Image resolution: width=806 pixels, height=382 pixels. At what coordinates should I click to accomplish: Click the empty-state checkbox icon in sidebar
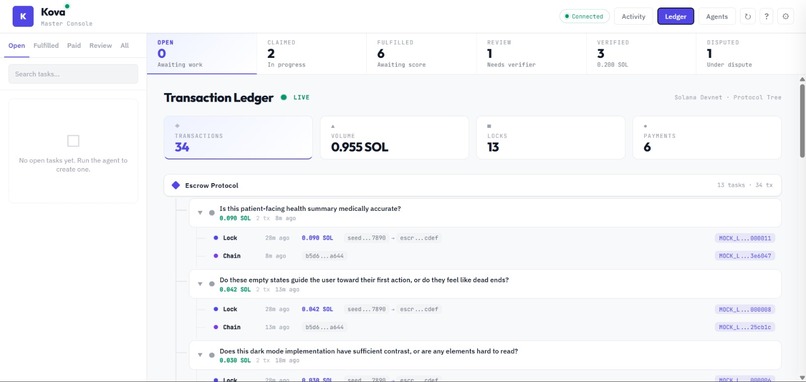[x=74, y=141]
